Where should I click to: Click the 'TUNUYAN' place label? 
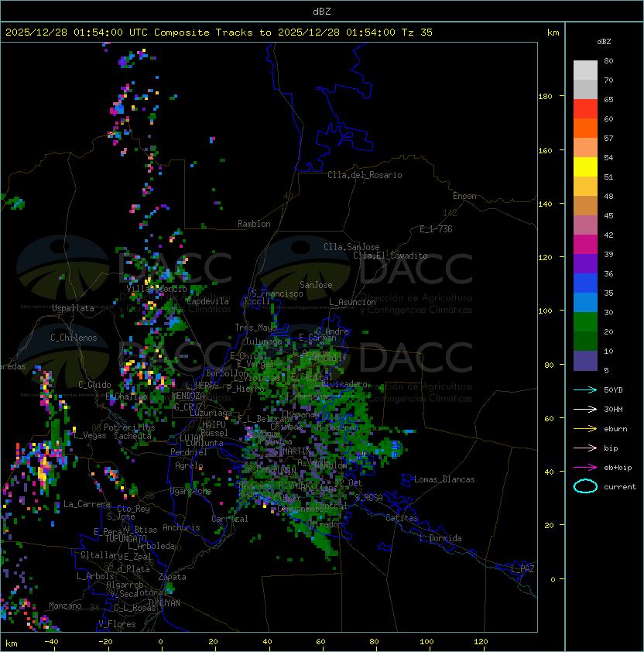pyautogui.click(x=164, y=603)
